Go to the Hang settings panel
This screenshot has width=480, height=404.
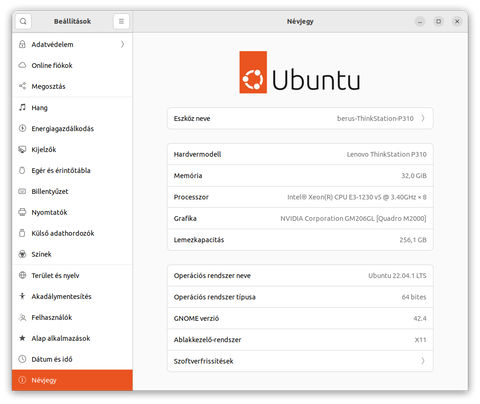pos(72,107)
